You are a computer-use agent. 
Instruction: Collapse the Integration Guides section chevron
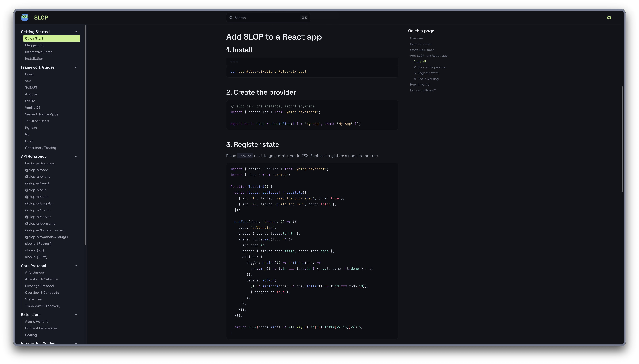(76, 344)
